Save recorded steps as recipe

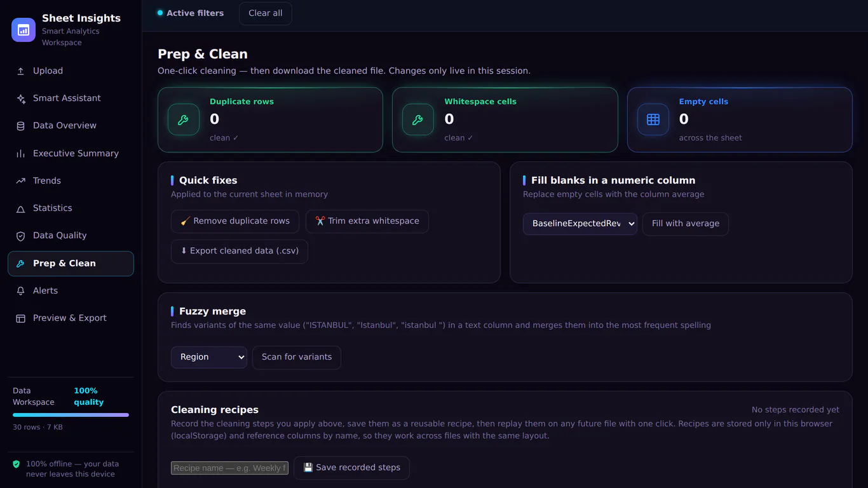click(351, 468)
